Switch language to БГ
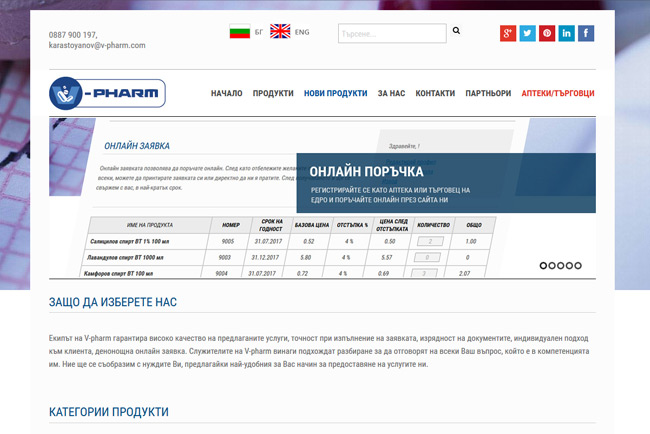The height and width of the screenshot is (434, 650). point(259,32)
